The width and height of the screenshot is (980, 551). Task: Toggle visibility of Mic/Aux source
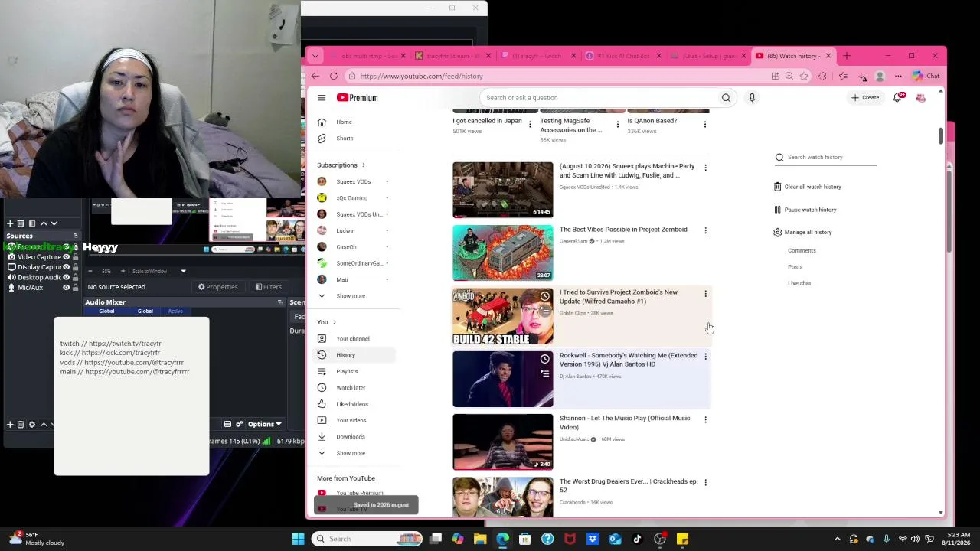66,287
